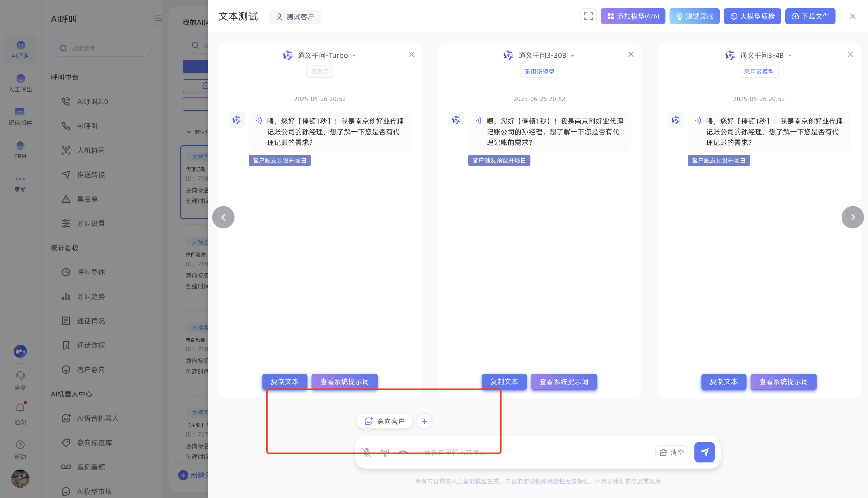Go to next model cards arrow
The height and width of the screenshot is (498, 868).
pyautogui.click(x=853, y=217)
